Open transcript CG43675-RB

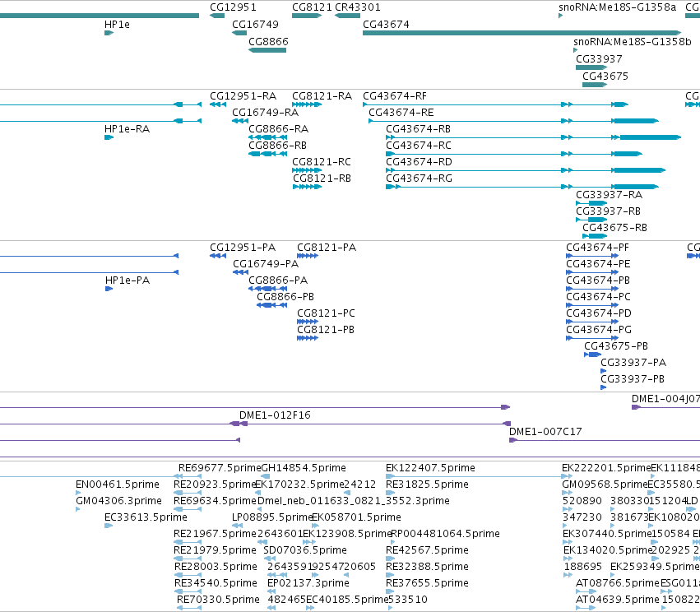click(595, 236)
